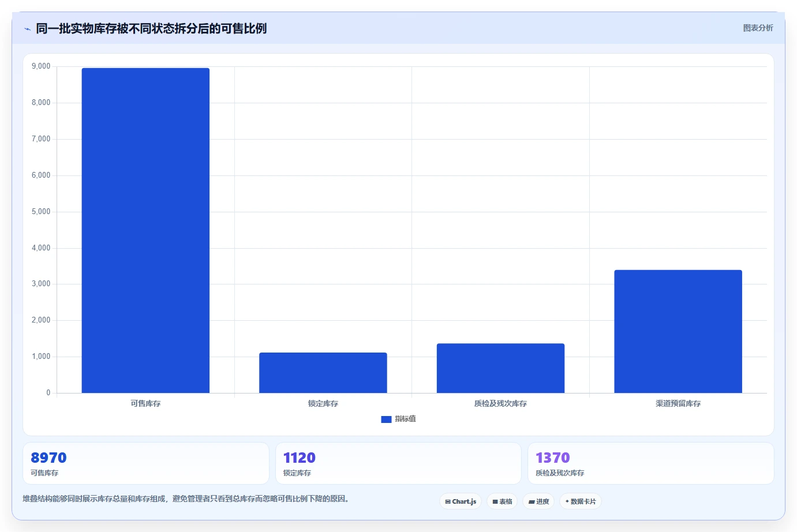
Task: Click the 1,000 y-axis tick label
Action: coord(41,357)
